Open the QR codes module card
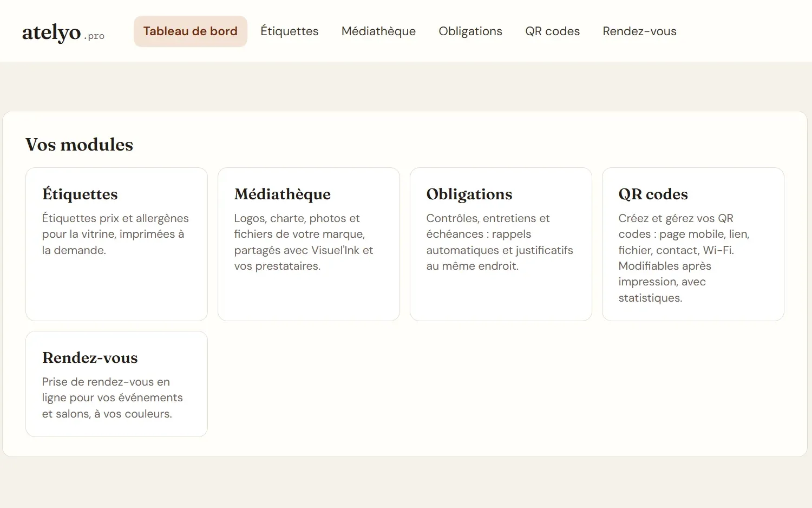812x508 pixels. 693,244
